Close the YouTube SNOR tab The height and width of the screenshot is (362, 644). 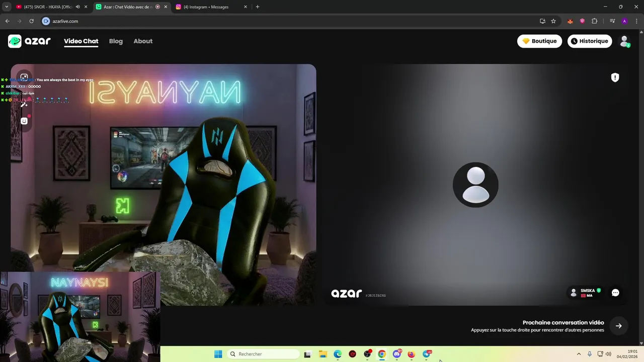(x=86, y=7)
